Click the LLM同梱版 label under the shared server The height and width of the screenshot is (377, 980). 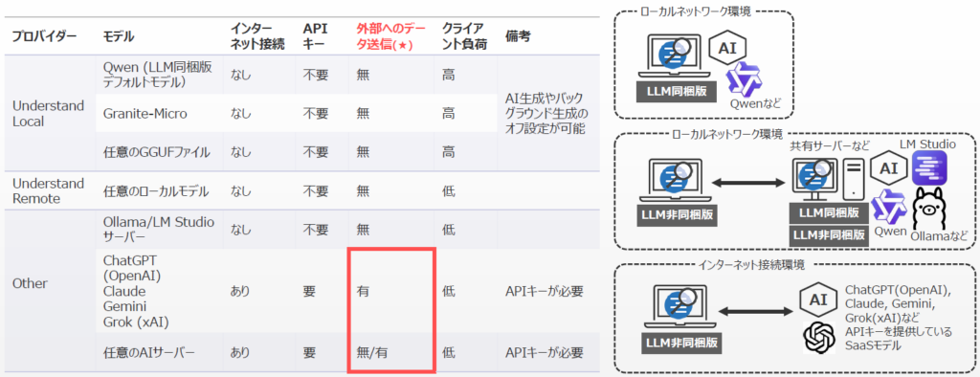point(829,212)
